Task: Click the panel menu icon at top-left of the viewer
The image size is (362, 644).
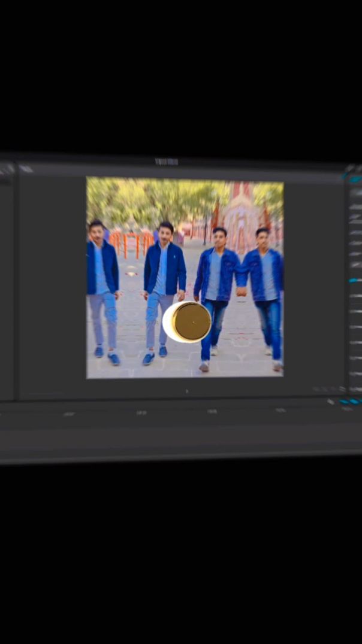Action: pos(26,169)
